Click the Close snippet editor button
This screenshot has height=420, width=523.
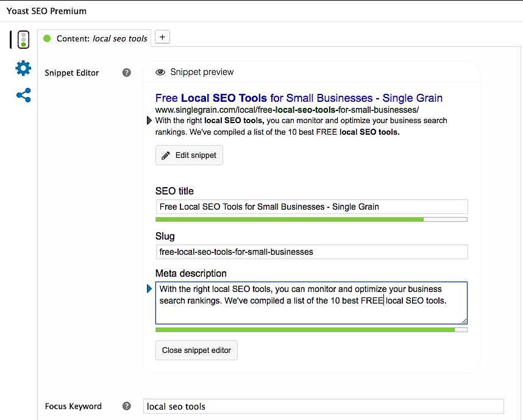(x=196, y=351)
